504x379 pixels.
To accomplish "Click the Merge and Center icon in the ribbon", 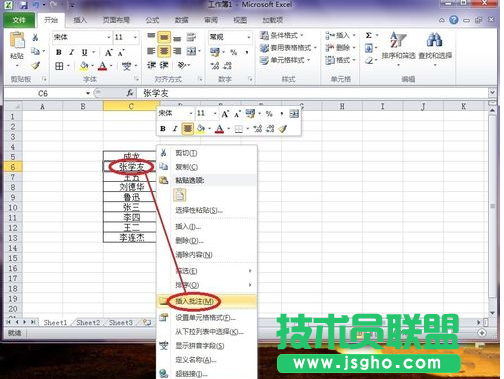I will [191, 51].
